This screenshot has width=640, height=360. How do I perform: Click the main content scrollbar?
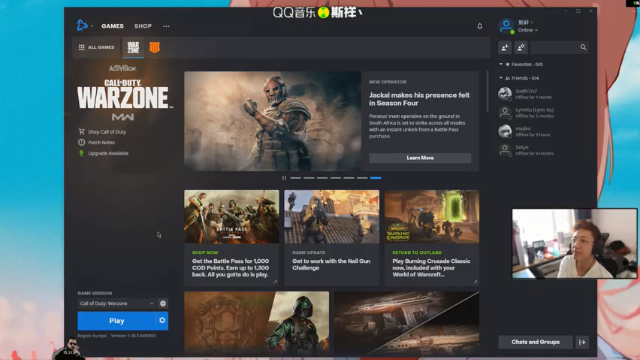click(487, 91)
